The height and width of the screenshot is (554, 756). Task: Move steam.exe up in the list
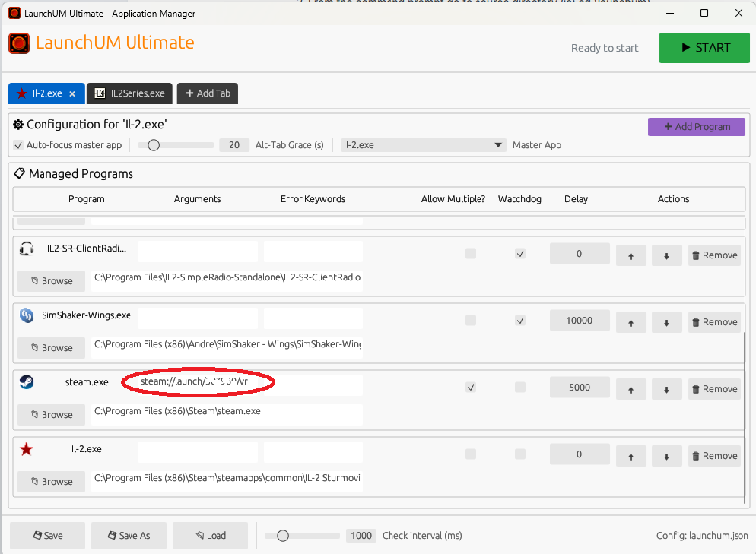coord(631,389)
